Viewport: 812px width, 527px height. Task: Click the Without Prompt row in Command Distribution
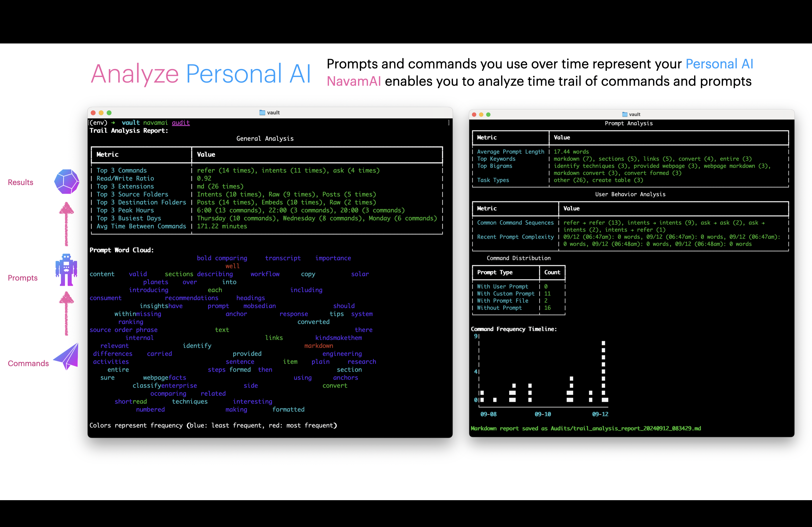click(499, 308)
